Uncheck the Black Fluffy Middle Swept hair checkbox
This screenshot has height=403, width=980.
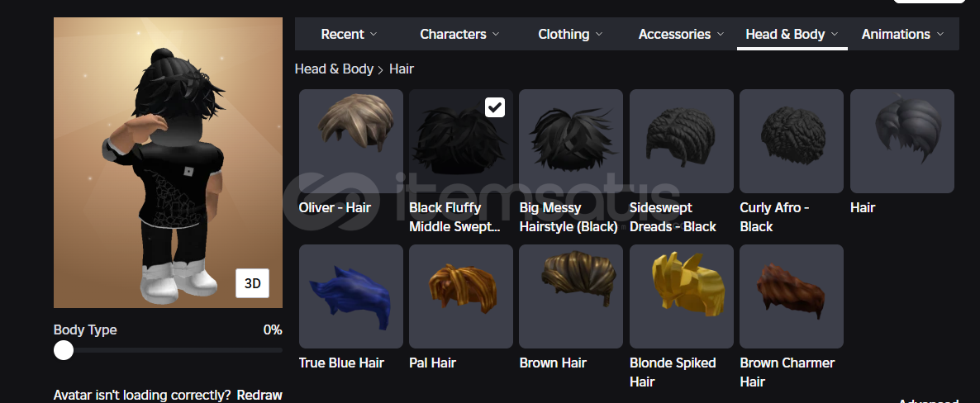pyautogui.click(x=495, y=107)
